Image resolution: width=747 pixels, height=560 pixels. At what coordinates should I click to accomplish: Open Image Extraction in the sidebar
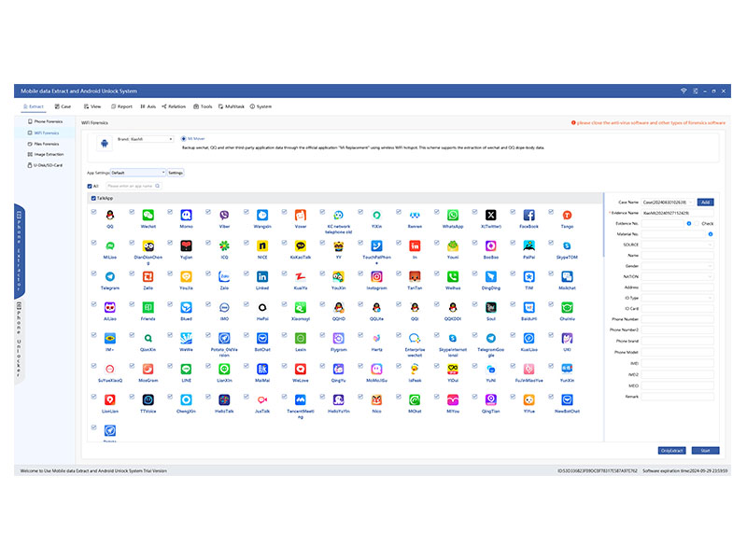pos(46,154)
